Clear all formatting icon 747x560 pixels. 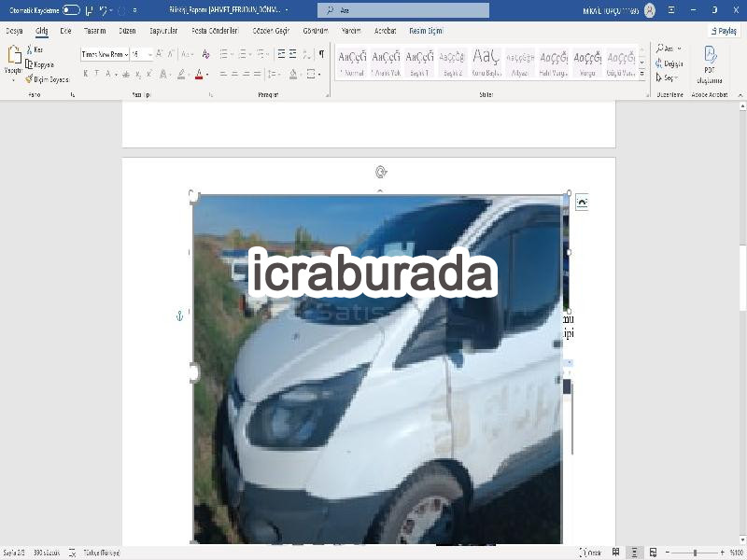pos(205,54)
